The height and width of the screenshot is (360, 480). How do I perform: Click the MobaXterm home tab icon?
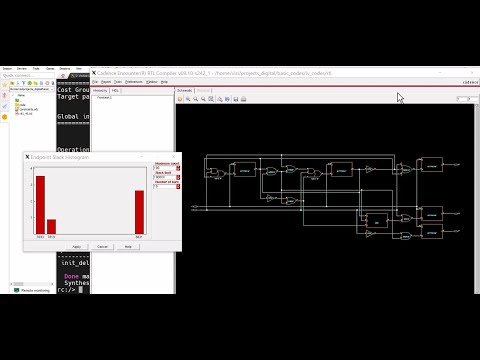coord(63,76)
